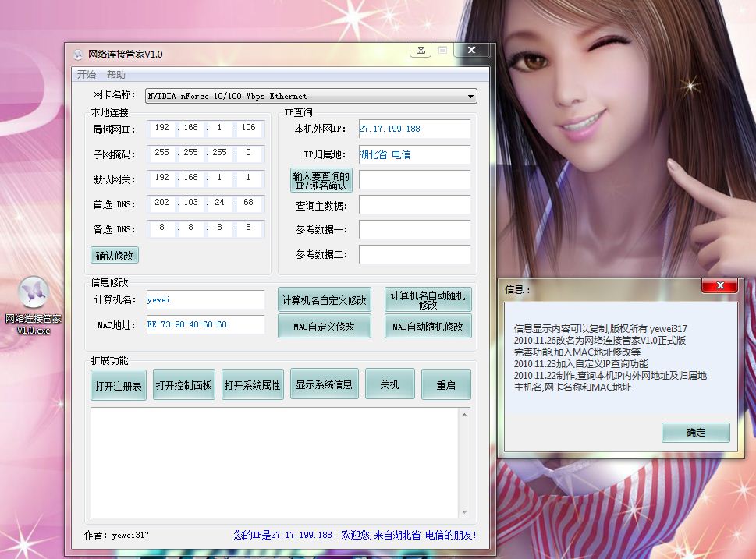Image resolution: width=756 pixels, height=559 pixels.
Task: Click the minimize-to-tray icon in the title bar
Action: [421, 50]
